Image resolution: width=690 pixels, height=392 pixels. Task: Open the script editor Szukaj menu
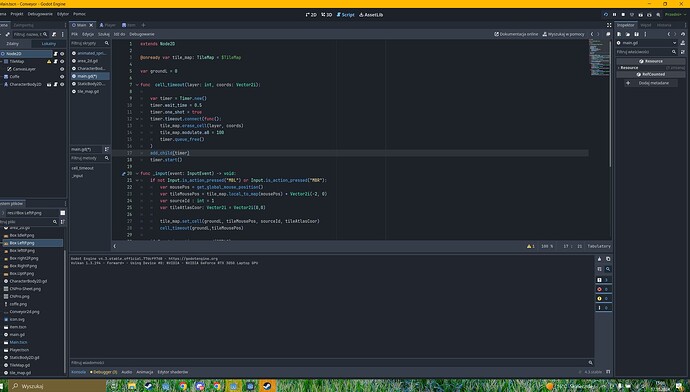click(x=104, y=34)
